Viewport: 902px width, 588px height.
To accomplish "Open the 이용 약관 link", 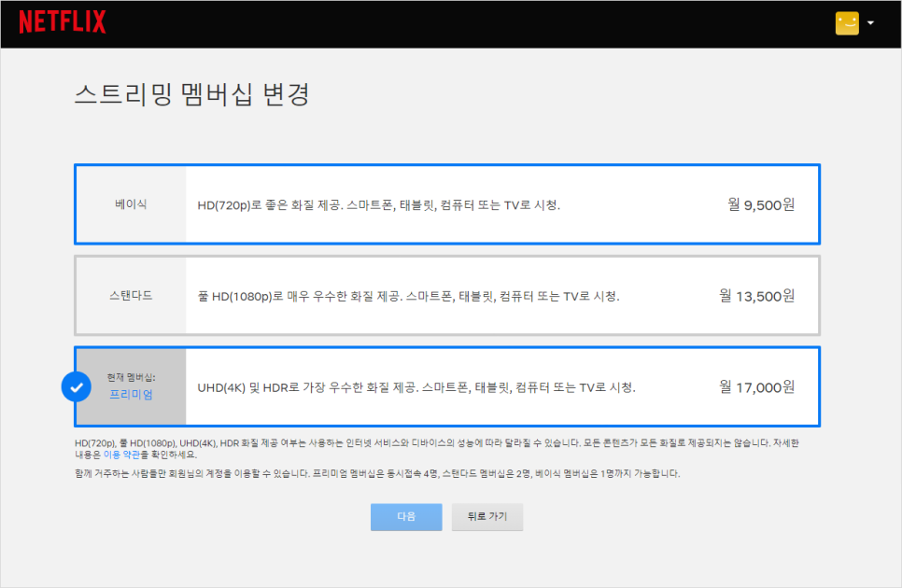I will [121, 455].
